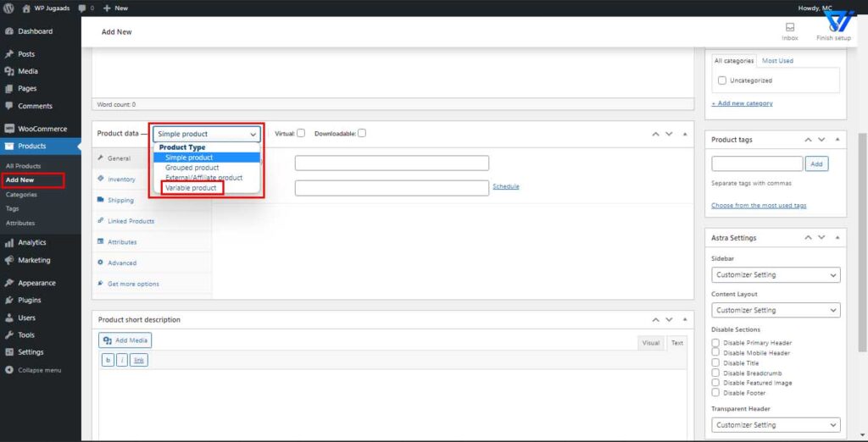Enable Disable Primary Header checkbox
The image size is (868, 442).
pos(715,343)
